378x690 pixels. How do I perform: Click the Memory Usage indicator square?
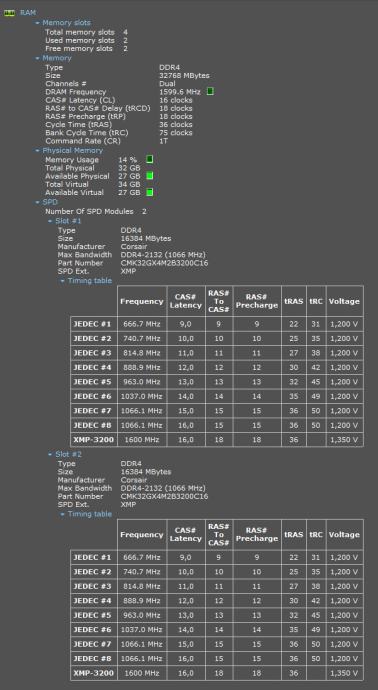point(150,159)
